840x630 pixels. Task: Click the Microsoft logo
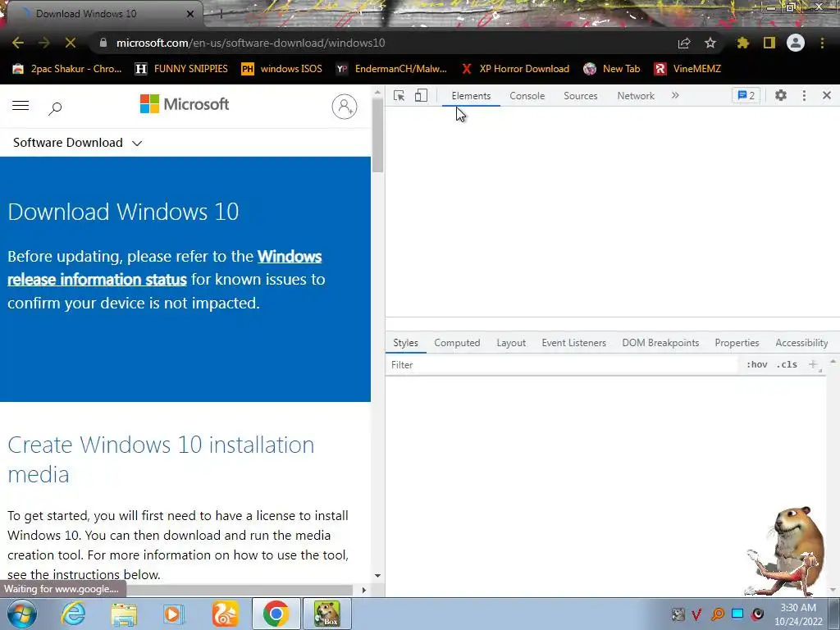tap(185, 104)
